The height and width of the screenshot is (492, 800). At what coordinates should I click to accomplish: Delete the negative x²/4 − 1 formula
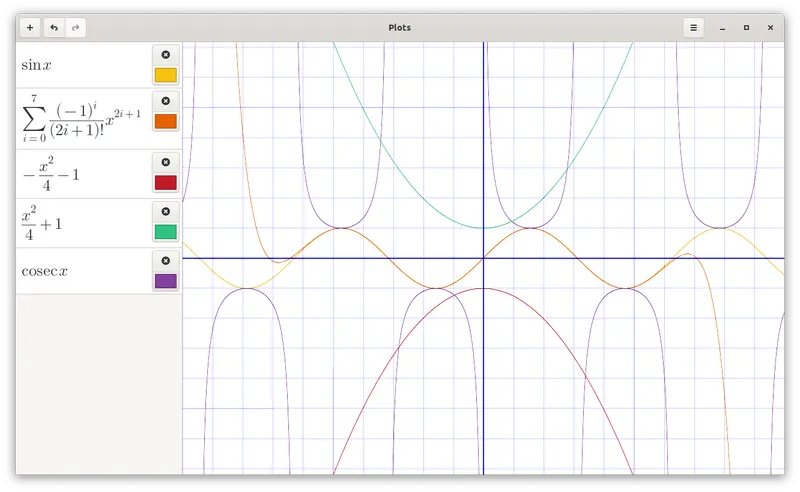coord(166,162)
